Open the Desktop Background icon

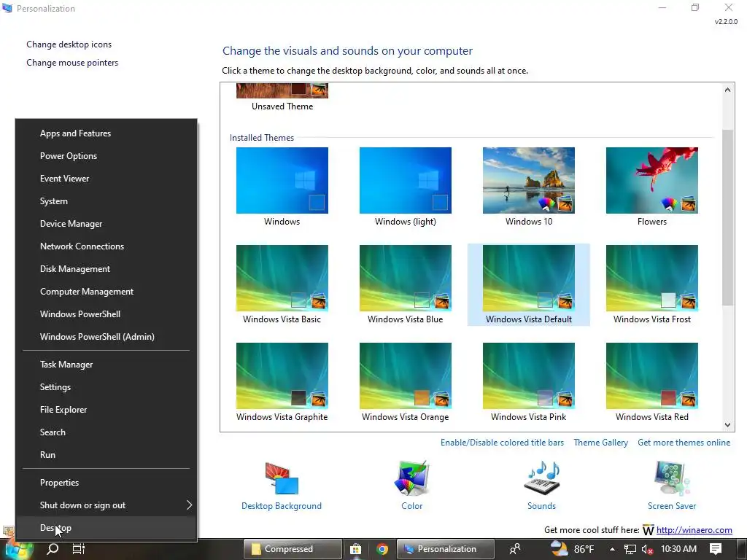(282, 479)
